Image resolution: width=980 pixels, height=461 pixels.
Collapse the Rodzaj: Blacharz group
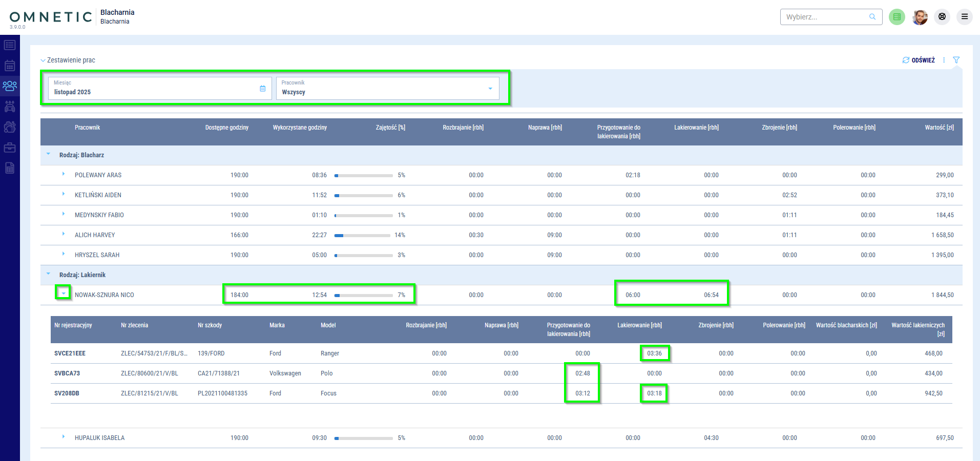(49, 154)
